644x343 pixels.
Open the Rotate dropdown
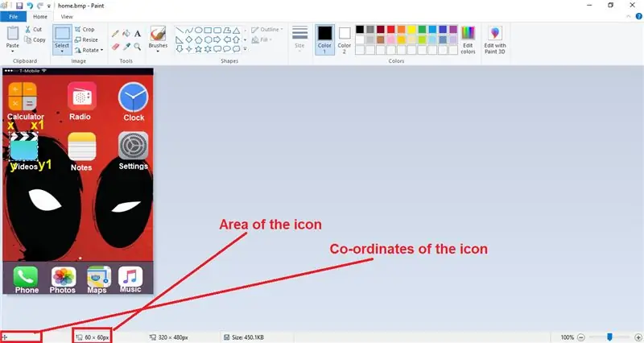tap(89, 50)
